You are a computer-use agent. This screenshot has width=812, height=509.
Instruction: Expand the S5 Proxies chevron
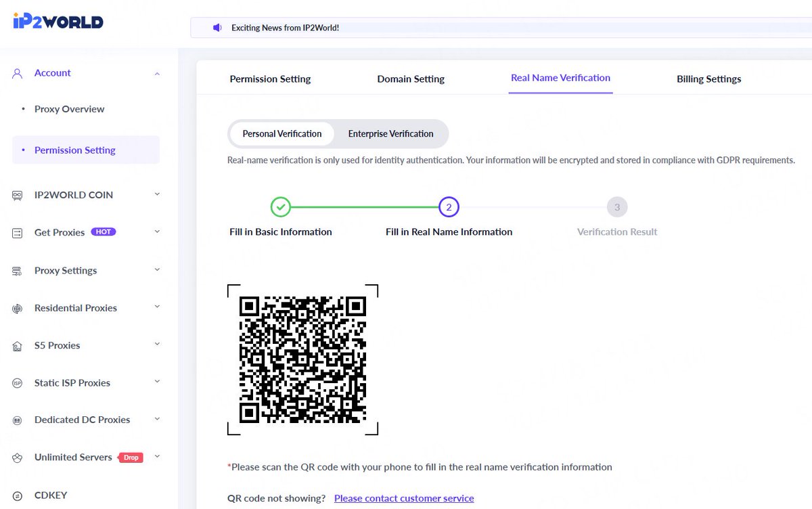(157, 345)
